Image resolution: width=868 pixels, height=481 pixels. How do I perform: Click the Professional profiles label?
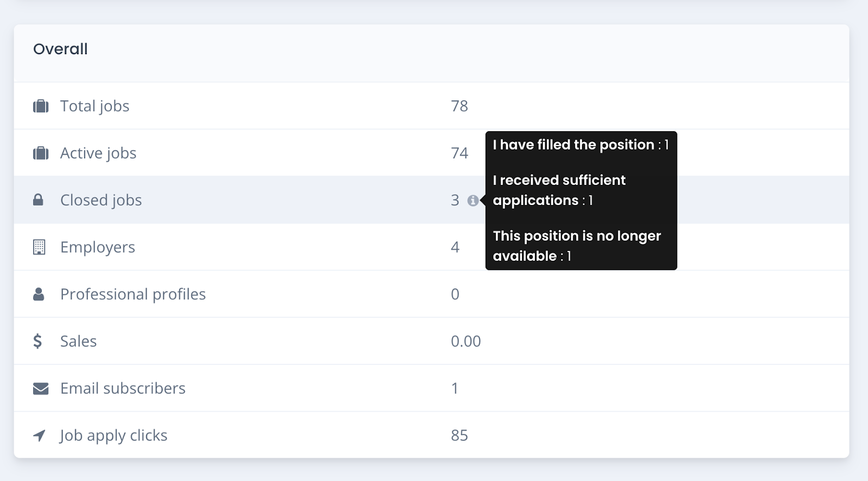(133, 294)
